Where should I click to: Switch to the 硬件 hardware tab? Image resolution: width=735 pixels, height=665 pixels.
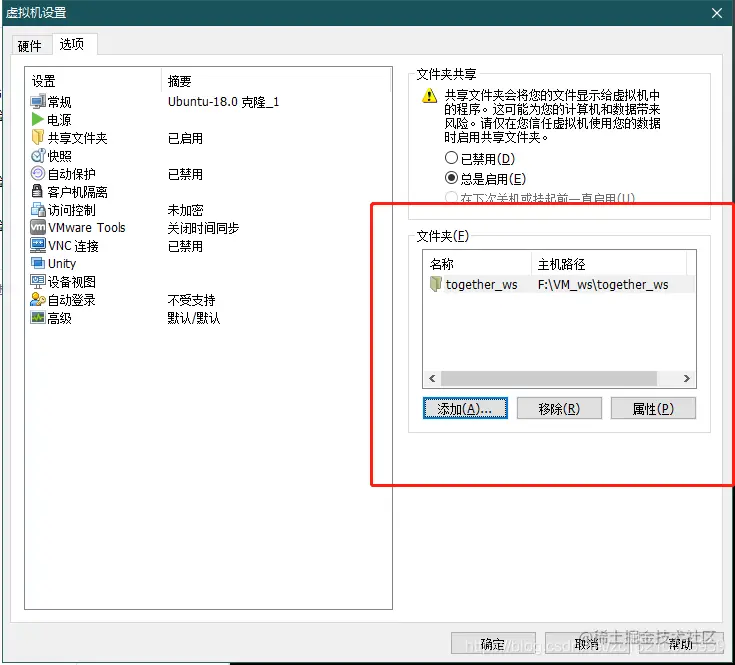point(30,46)
